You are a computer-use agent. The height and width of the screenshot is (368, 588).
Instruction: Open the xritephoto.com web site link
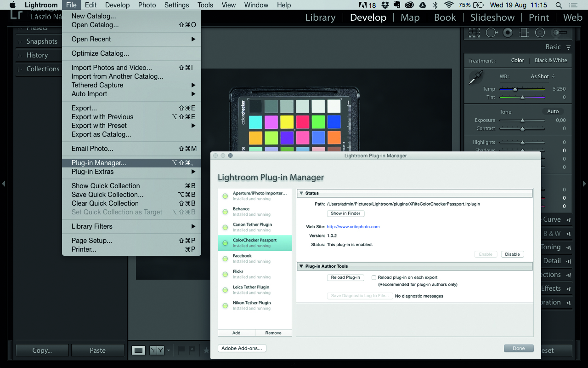tap(353, 227)
